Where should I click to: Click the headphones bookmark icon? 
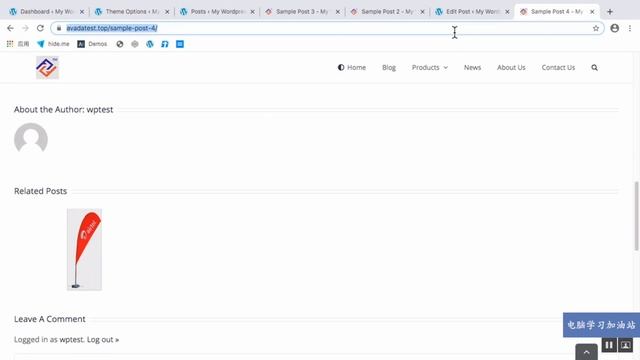coord(165,44)
